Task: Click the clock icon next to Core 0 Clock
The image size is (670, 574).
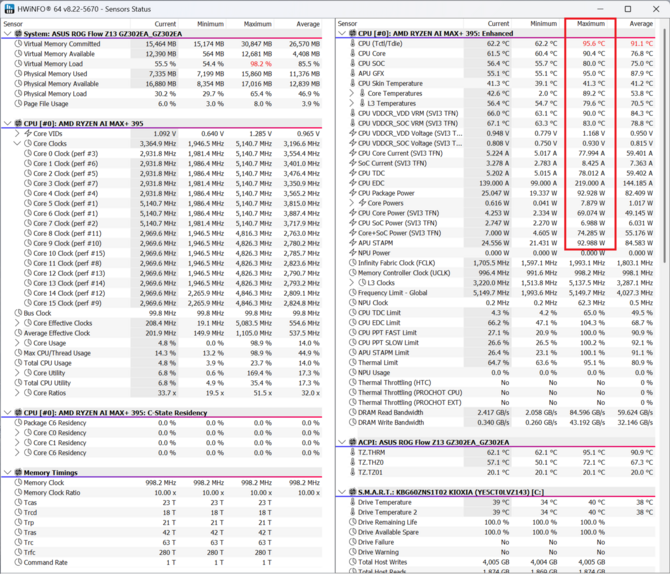Action: click(x=28, y=153)
